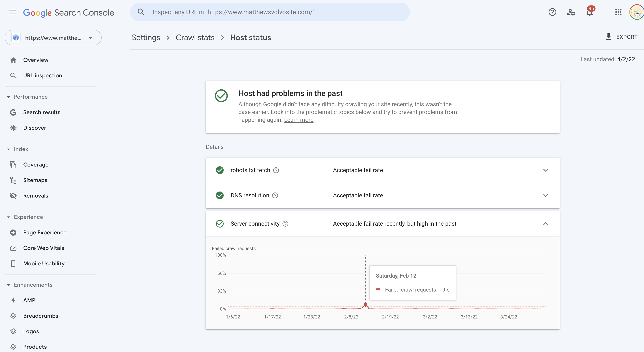The image size is (644, 352).
Task: Open users and permissions settings icon
Action: (571, 12)
